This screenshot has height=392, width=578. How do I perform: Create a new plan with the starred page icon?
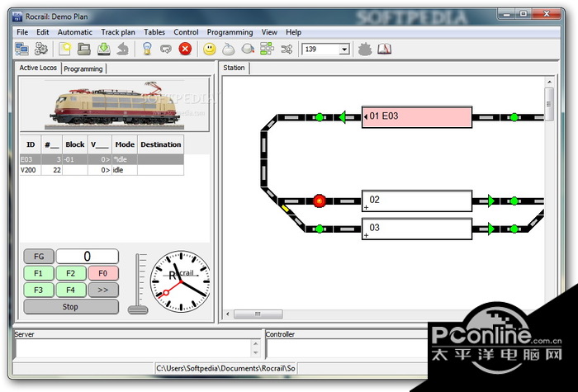click(64, 49)
